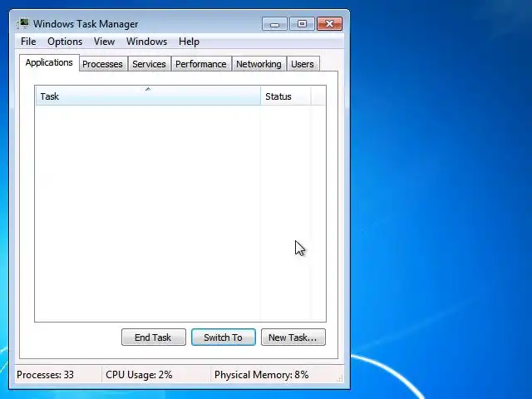Open the Windows menu
532x399 pixels.
pyautogui.click(x=146, y=42)
